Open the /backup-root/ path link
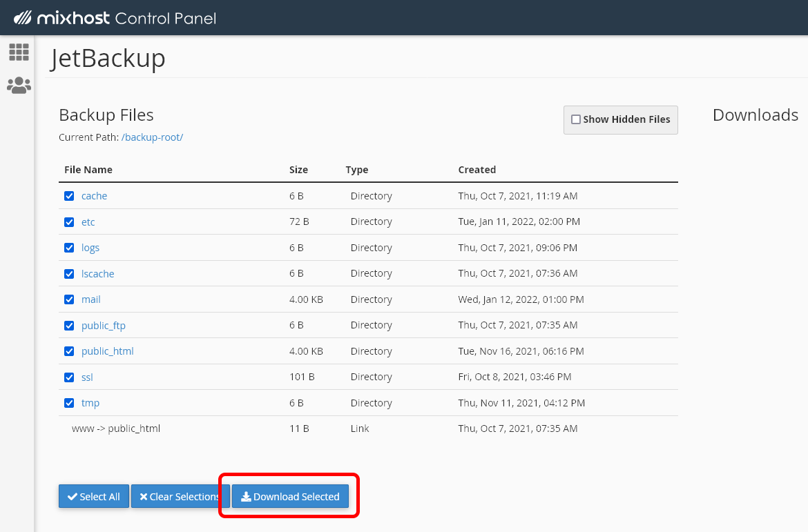Screen dimensions: 808x532 [x=152, y=137]
